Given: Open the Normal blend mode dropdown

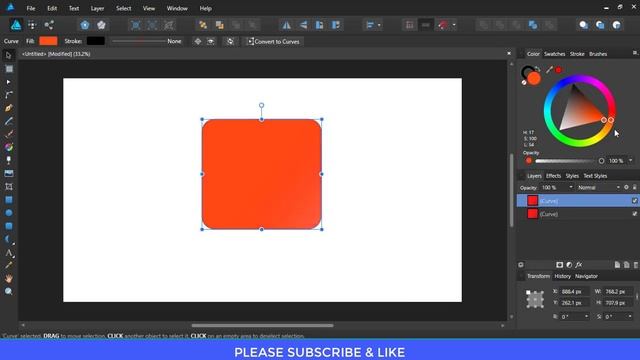Looking at the screenshot, I should (599, 187).
